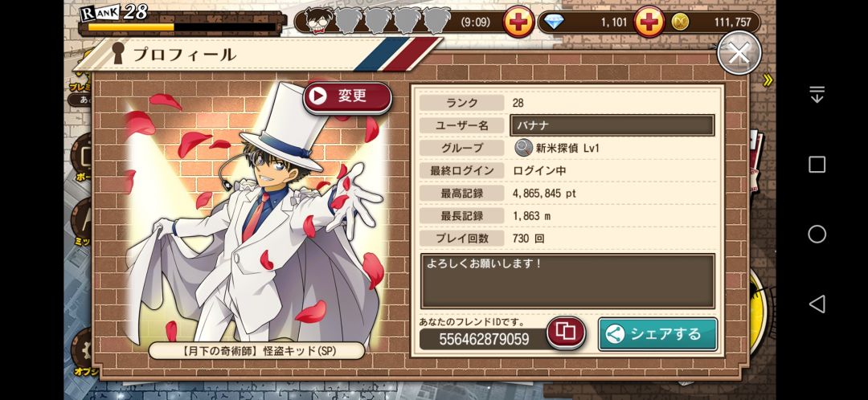Tap the Kaito Kid character illustration

coord(254,216)
